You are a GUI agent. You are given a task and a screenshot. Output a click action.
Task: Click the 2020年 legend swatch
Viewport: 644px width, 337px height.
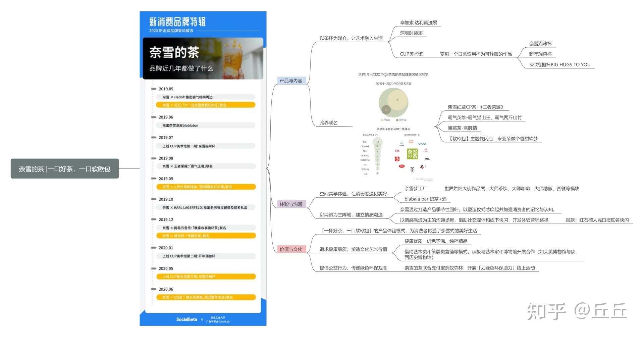click(x=397, y=120)
